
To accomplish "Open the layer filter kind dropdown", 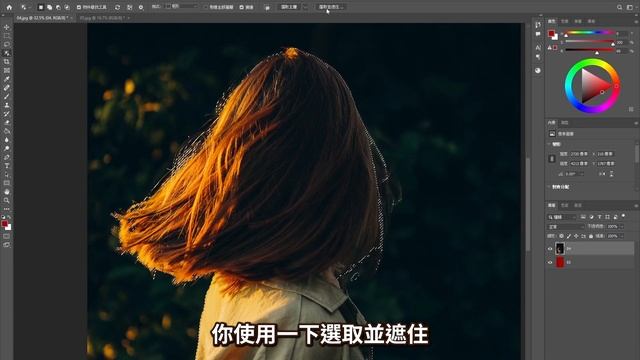I will coord(562,217).
